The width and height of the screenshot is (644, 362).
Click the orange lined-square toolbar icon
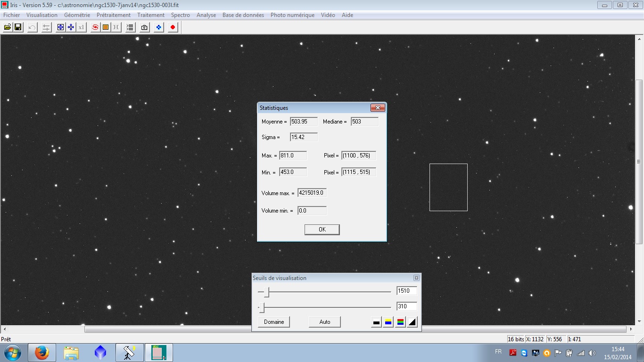106,27
